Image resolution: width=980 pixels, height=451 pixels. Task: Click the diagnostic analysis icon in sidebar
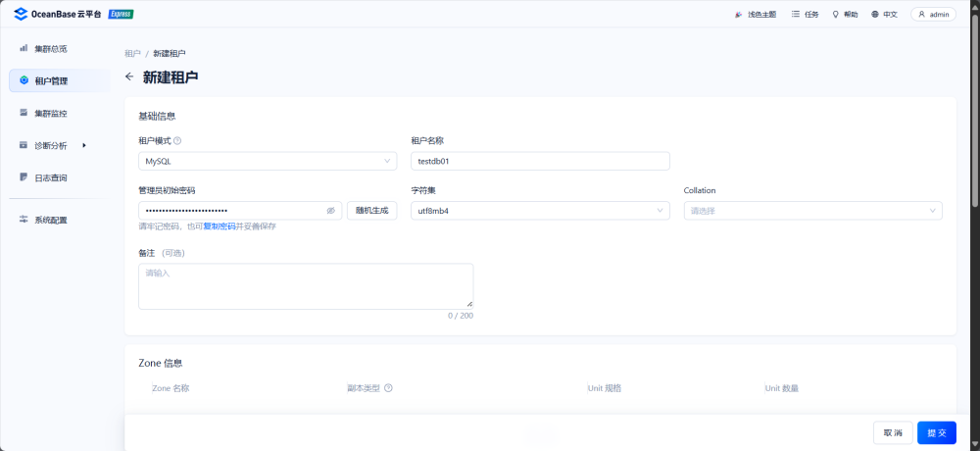click(x=24, y=145)
